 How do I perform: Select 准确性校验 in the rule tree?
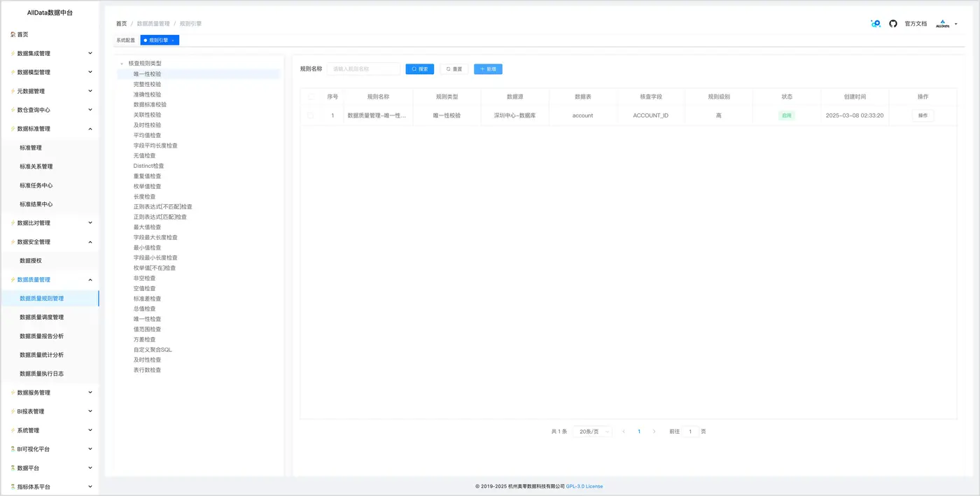tap(147, 94)
